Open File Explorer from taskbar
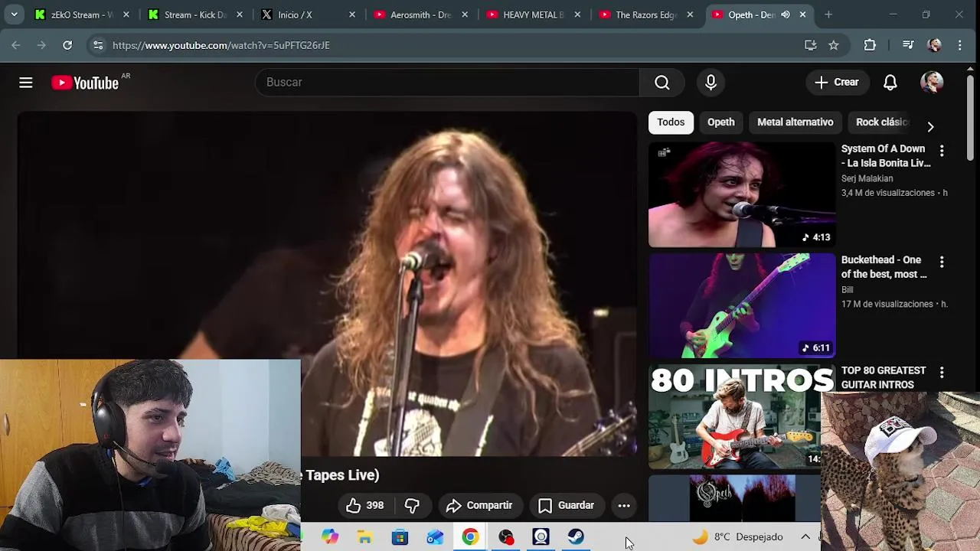The height and width of the screenshot is (551, 980). click(x=365, y=537)
